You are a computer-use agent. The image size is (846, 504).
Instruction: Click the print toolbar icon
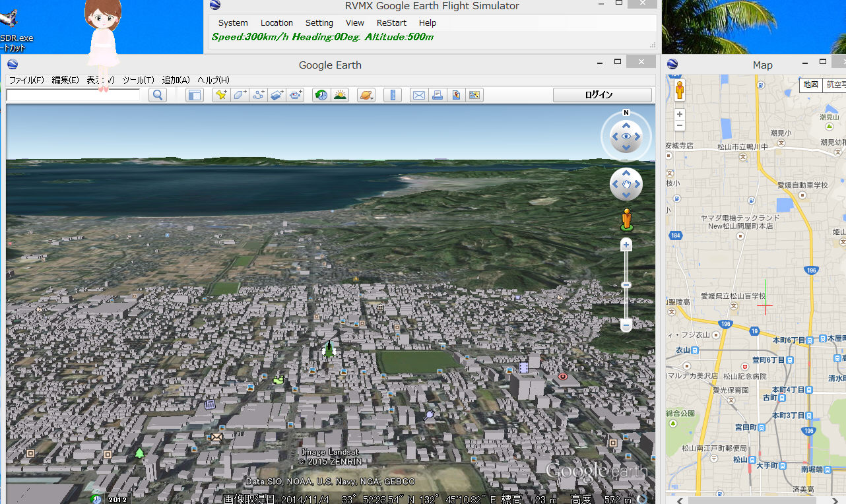pos(437,95)
